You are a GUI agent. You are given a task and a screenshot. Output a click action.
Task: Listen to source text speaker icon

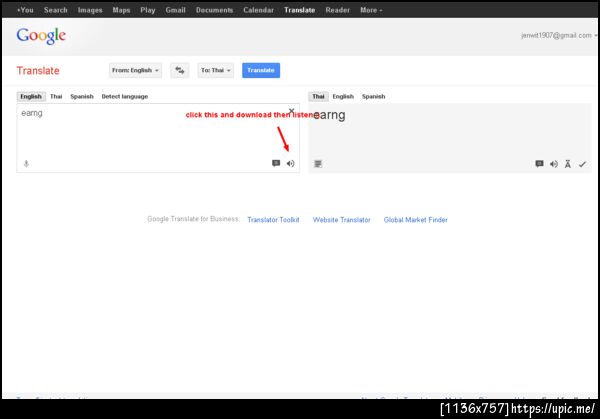pyautogui.click(x=291, y=163)
